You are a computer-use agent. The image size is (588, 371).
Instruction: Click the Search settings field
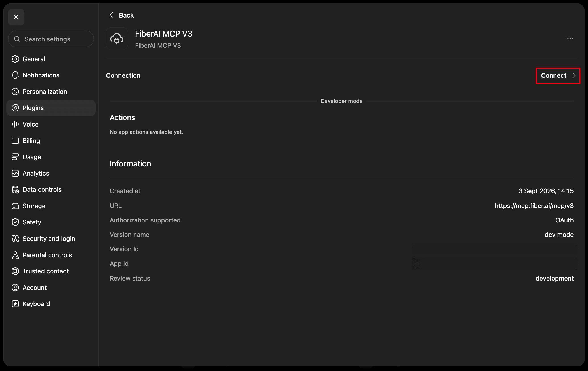click(51, 39)
